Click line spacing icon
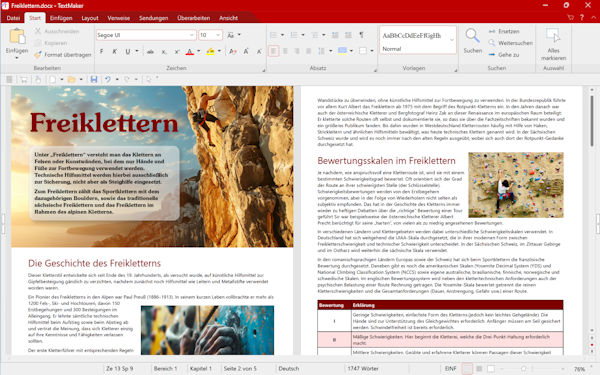The height and width of the screenshot is (375, 600). 321,51
